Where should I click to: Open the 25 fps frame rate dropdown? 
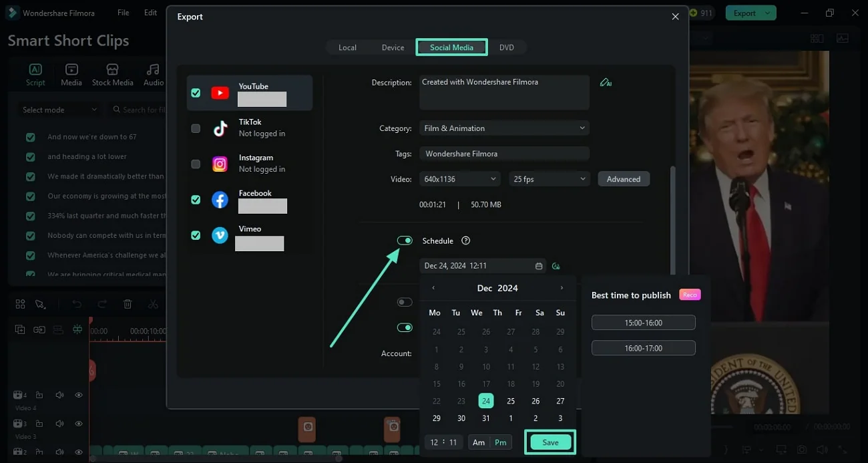(x=550, y=179)
